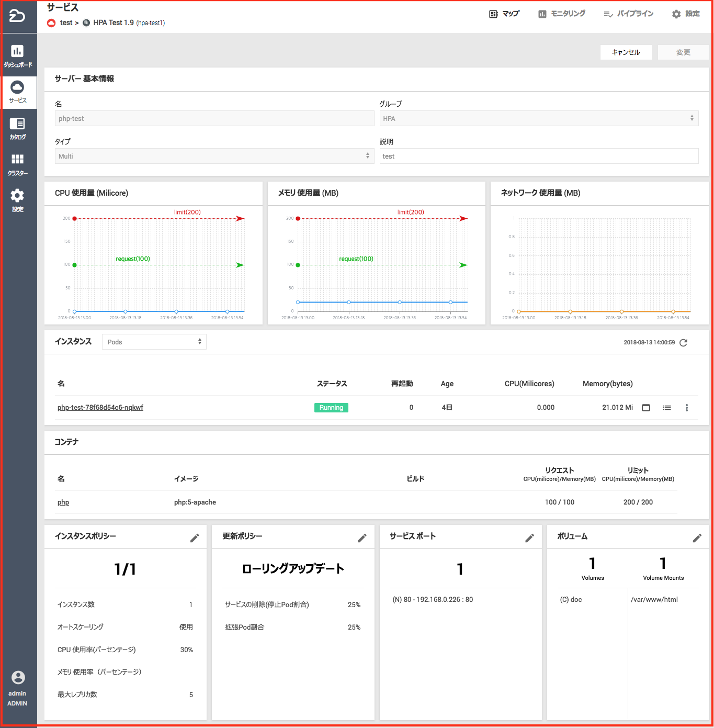Open the terminal window icon for pod

(x=646, y=408)
